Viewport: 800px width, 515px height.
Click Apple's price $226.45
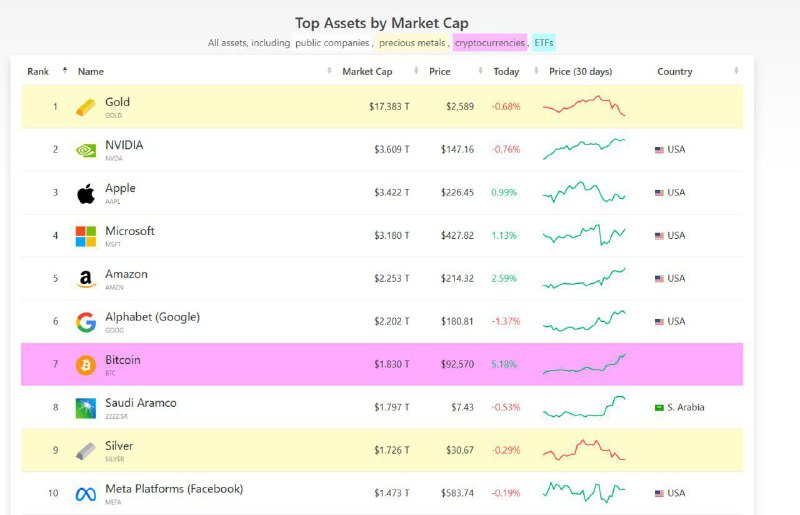click(x=457, y=192)
